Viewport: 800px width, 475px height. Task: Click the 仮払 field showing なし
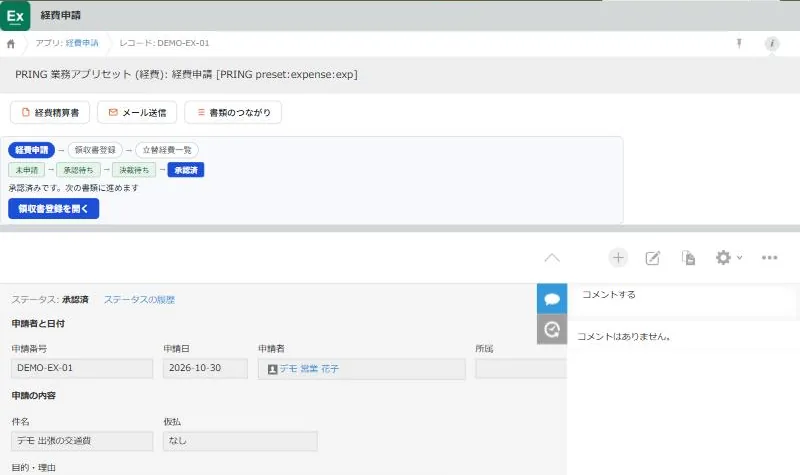coord(240,441)
